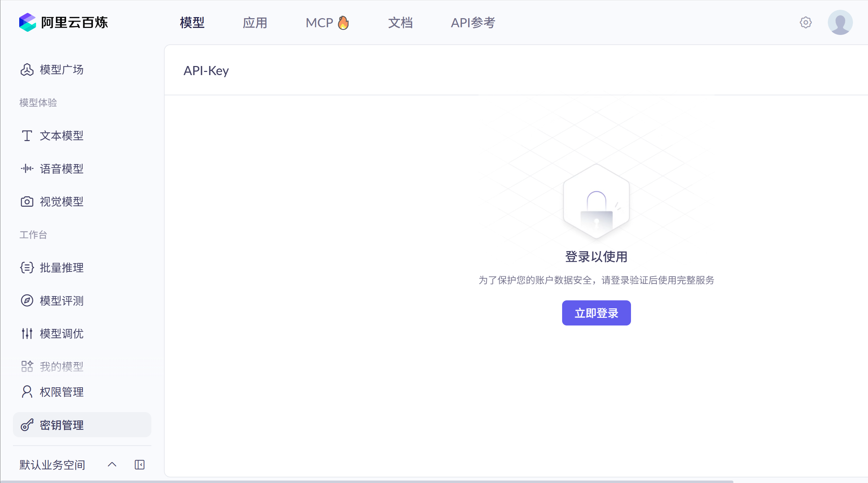Click the 密钥管理 key icon
Screen dimensions: 868x483
point(27,425)
